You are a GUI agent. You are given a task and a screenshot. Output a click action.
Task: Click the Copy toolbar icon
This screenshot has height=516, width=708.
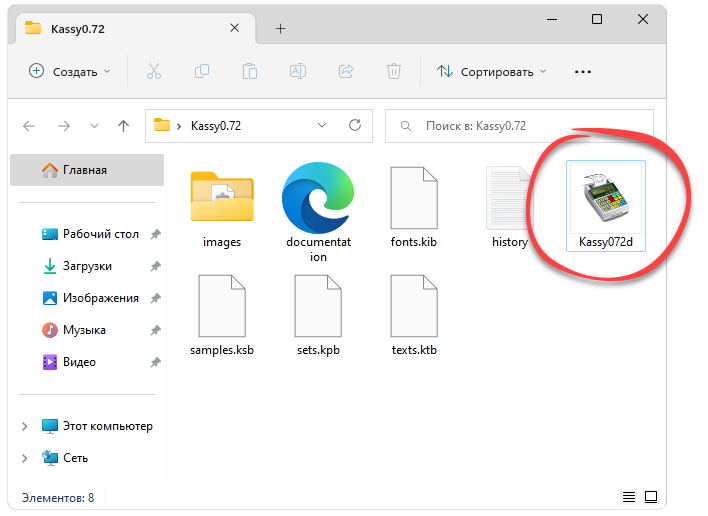pos(202,71)
